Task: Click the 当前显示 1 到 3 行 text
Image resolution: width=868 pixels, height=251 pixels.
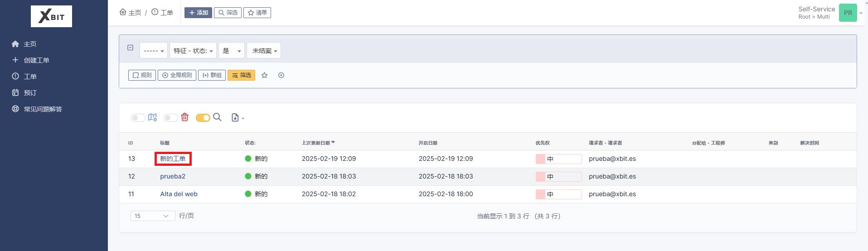Action: [519, 217]
